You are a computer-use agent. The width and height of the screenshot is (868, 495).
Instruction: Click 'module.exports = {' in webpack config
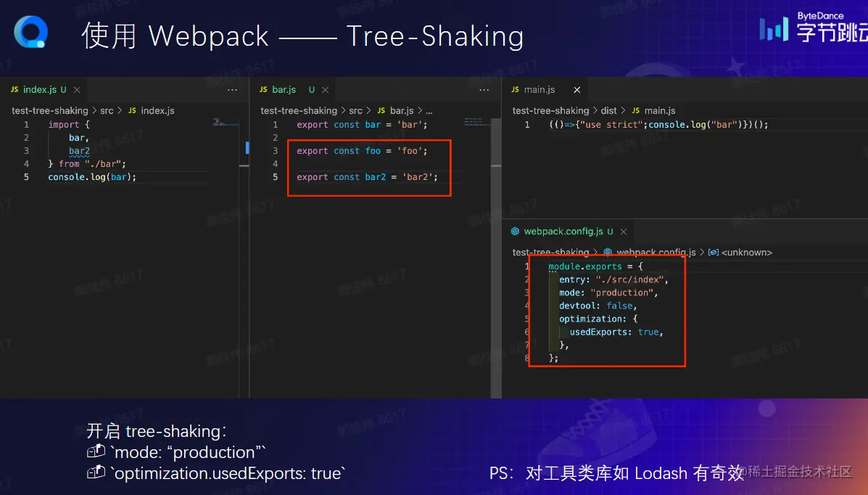595,266
